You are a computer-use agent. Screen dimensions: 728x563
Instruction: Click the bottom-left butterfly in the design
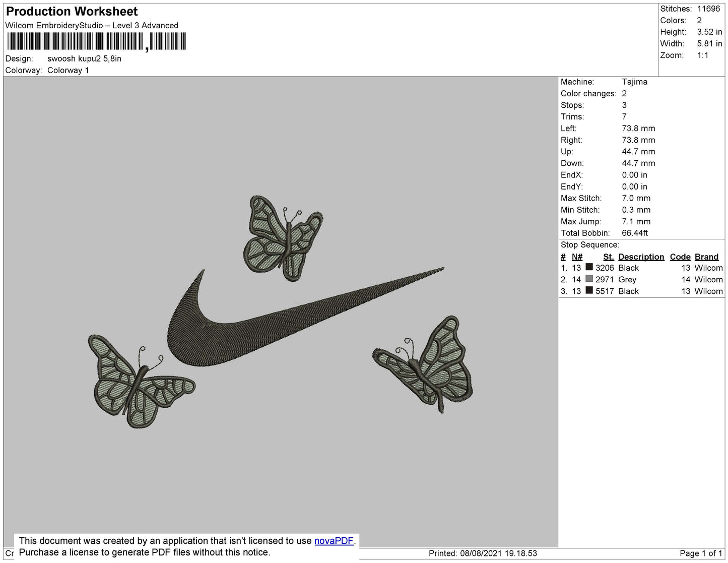coord(141,382)
